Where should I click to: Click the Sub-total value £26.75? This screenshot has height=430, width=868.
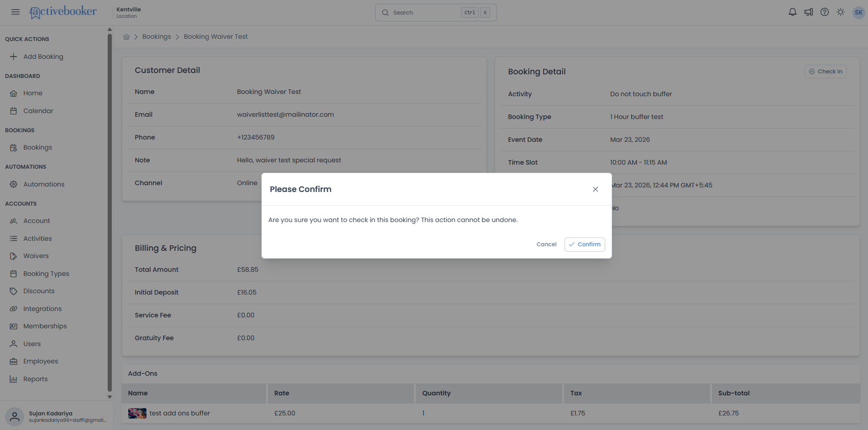728,413
